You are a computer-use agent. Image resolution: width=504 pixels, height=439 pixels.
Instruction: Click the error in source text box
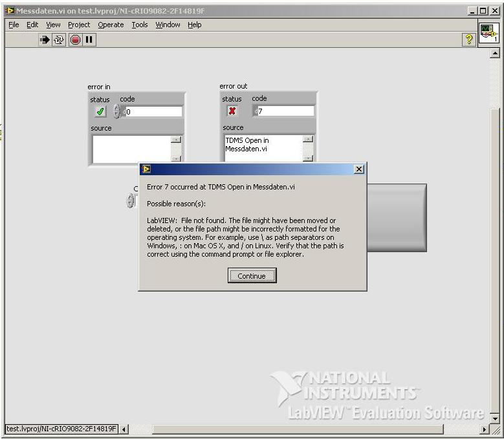click(132, 149)
